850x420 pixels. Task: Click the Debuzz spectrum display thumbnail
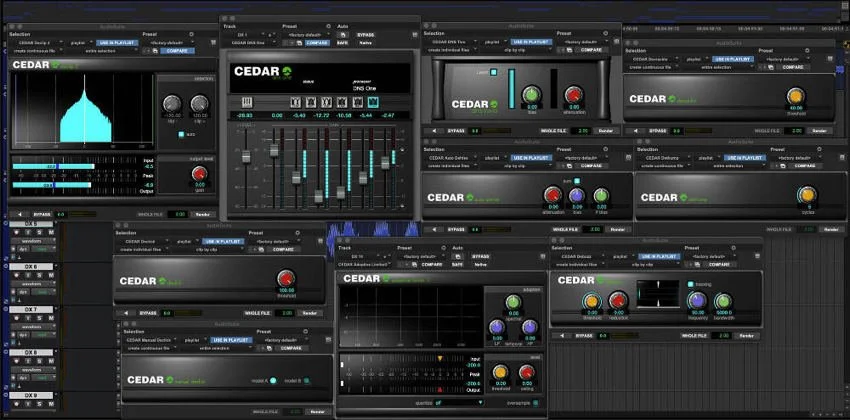click(x=658, y=294)
